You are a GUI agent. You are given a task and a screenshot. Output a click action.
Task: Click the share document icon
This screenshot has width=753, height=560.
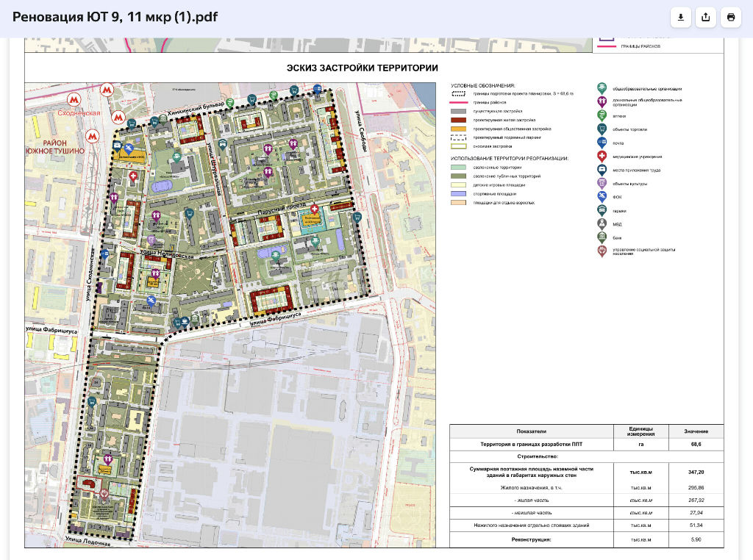(x=706, y=18)
